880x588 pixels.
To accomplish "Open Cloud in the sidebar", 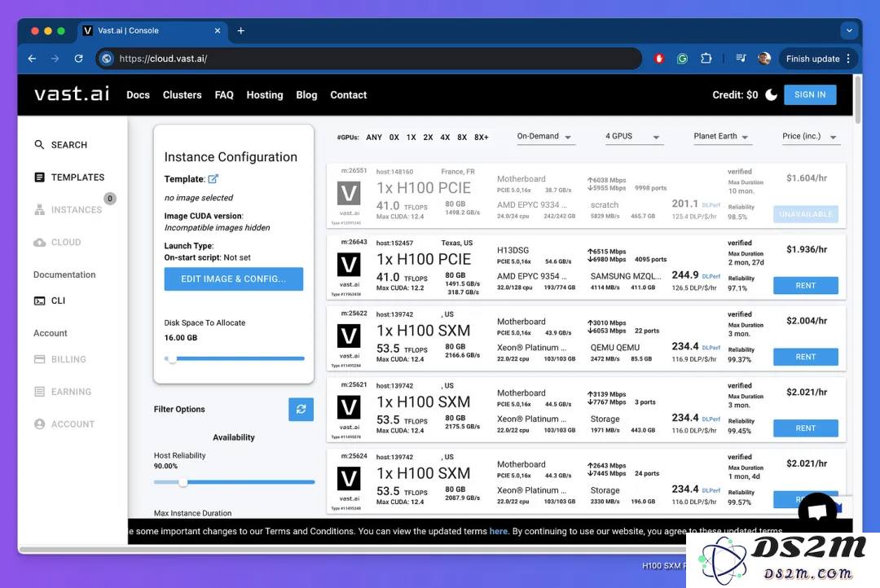I will pyautogui.click(x=57, y=243).
